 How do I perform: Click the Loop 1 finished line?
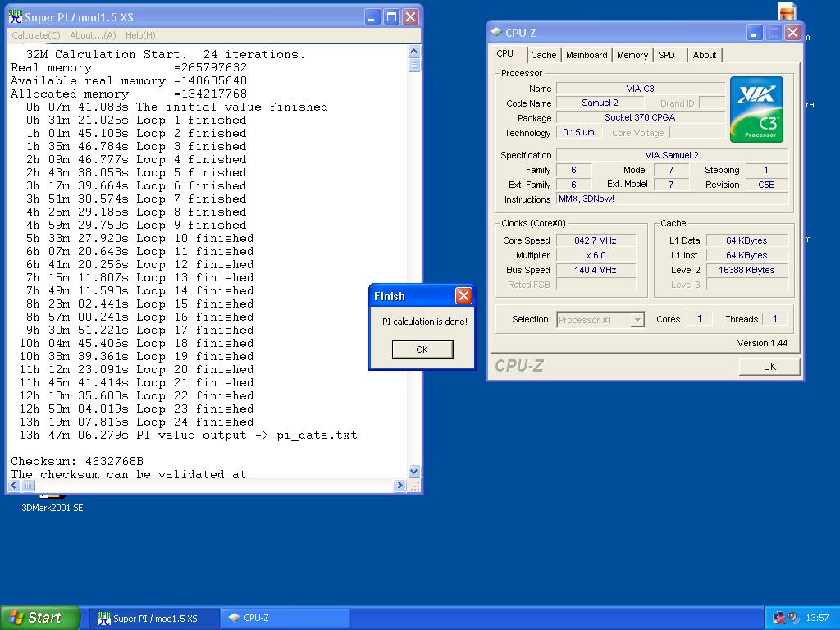[136, 120]
